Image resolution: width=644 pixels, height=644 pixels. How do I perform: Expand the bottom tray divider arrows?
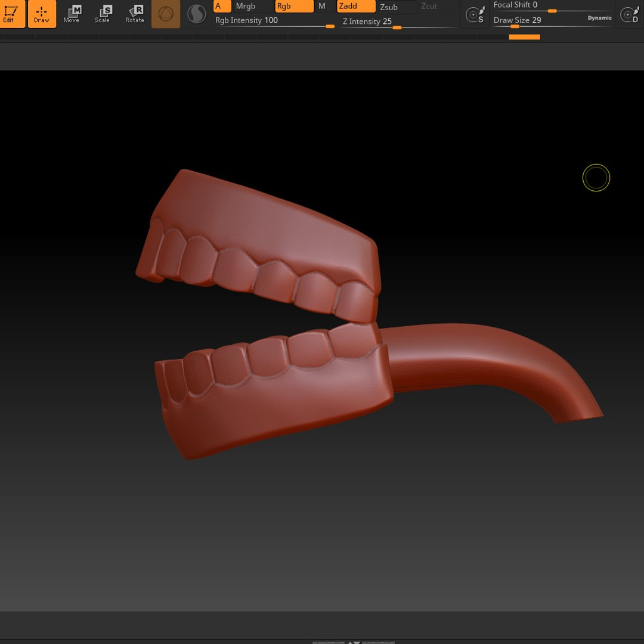[354, 642]
